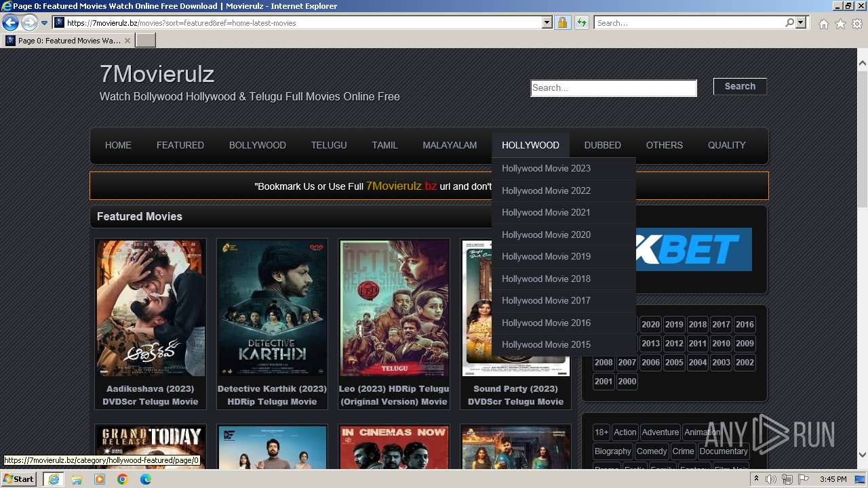This screenshot has height=488, width=868.
Task: Open the HOLLYWOOD menu item
Action: point(530,145)
